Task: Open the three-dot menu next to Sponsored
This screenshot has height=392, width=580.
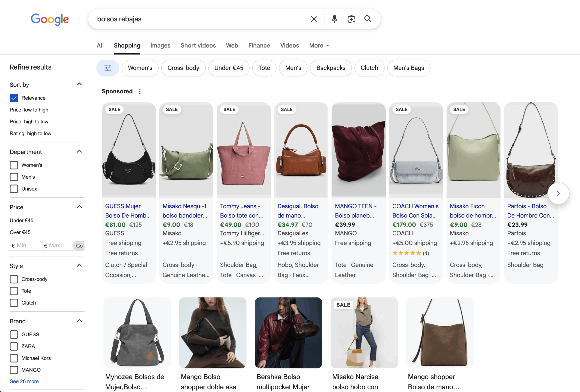Action: click(x=140, y=92)
